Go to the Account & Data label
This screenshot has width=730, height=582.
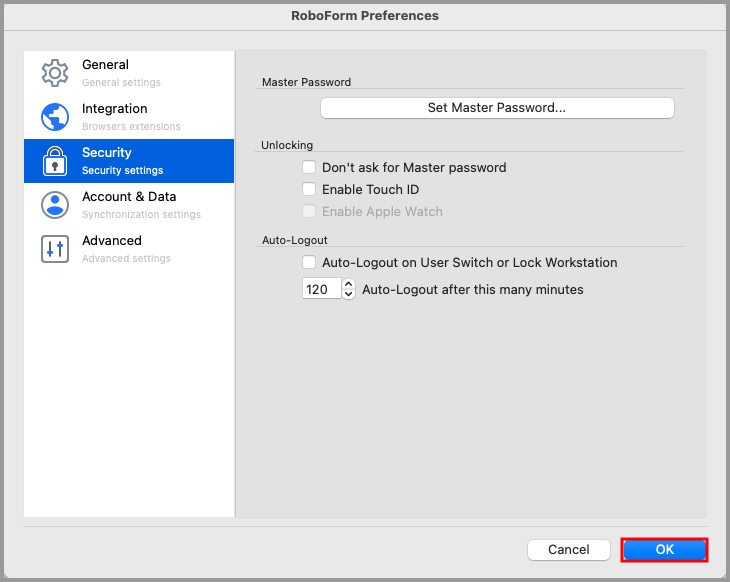129,196
